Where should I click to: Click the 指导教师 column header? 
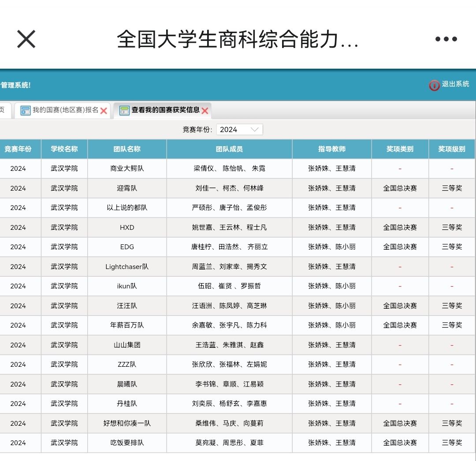[x=331, y=149]
